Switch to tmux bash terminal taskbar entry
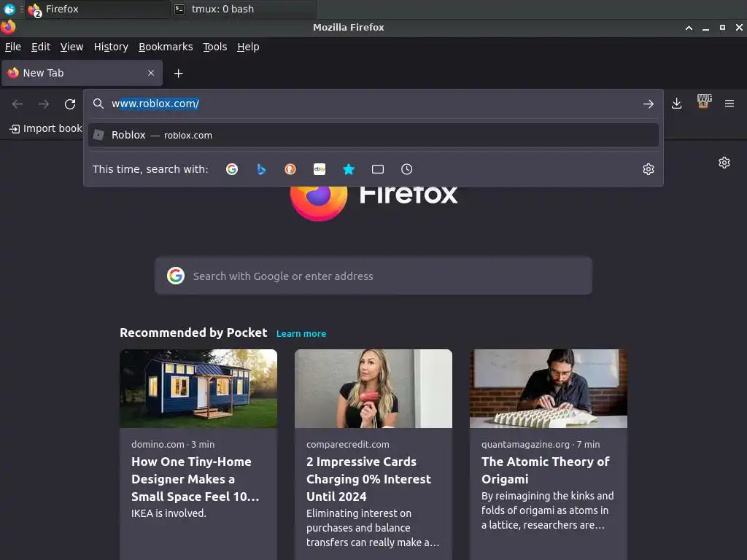This screenshot has width=747, height=560. click(x=244, y=9)
